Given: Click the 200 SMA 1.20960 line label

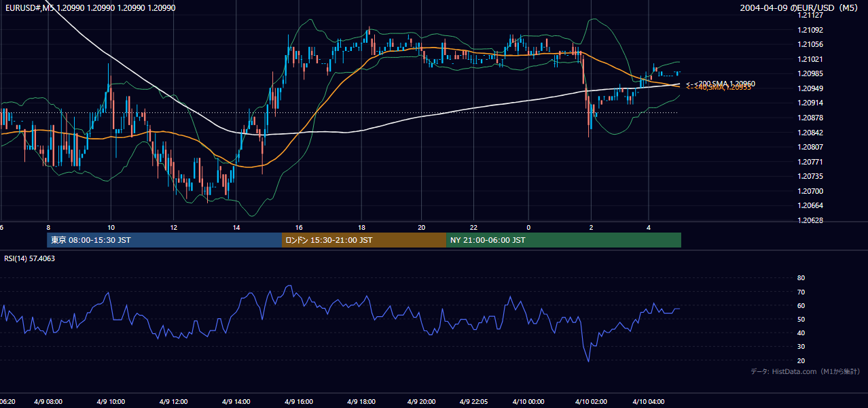Looking at the screenshot, I should click(x=721, y=84).
